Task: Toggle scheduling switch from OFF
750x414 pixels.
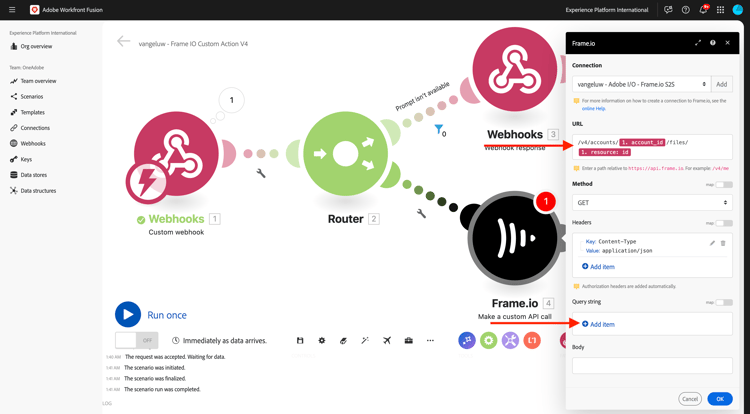Action: coord(137,340)
